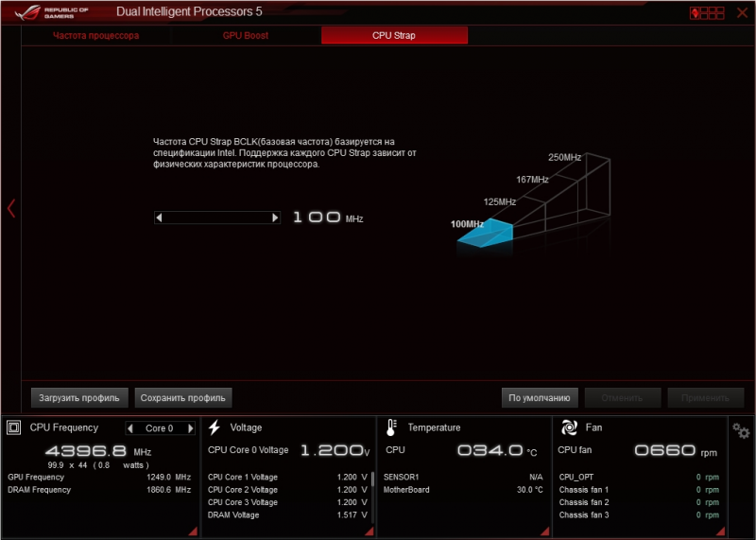Click the CPU Core 1 Voltage row

pyautogui.click(x=287, y=478)
